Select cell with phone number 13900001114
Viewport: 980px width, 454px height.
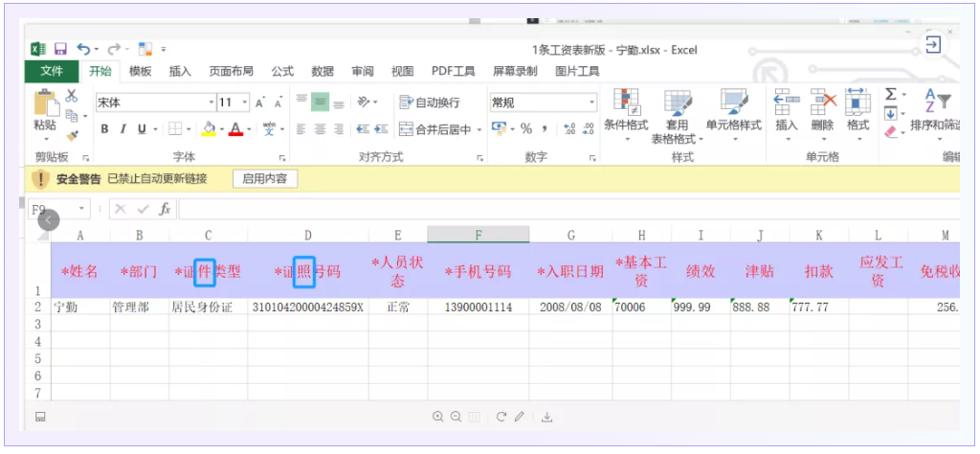click(x=478, y=307)
